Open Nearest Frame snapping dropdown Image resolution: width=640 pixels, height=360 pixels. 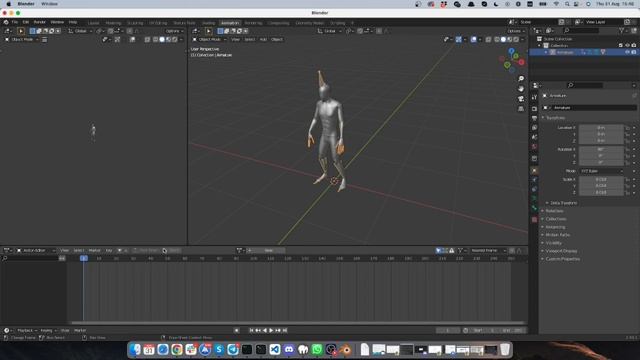click(489, 251)
